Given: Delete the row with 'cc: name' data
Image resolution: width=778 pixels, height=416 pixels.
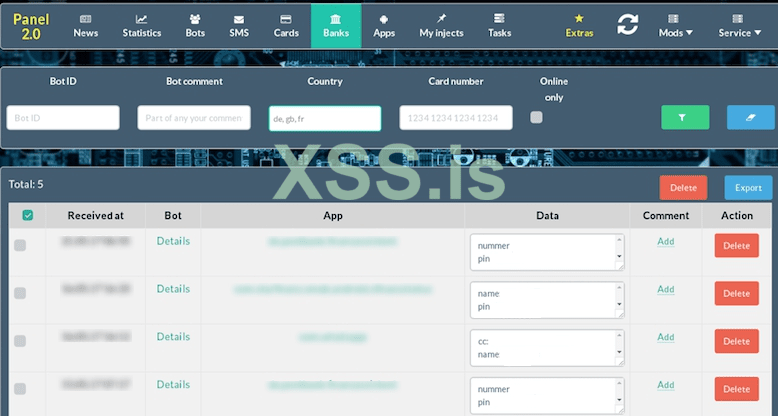Looking at the screenshot, I should [x=736, y=341].
